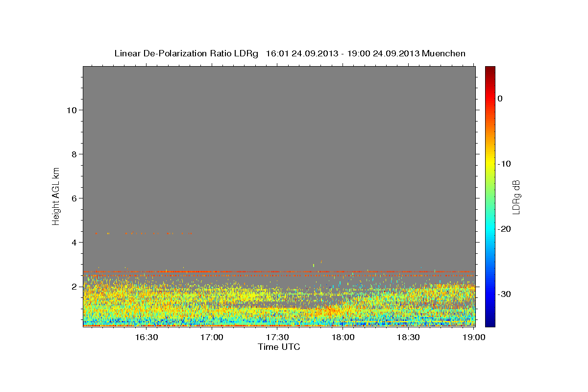Click the 'Time UTC' axis label

coord(279,347)
